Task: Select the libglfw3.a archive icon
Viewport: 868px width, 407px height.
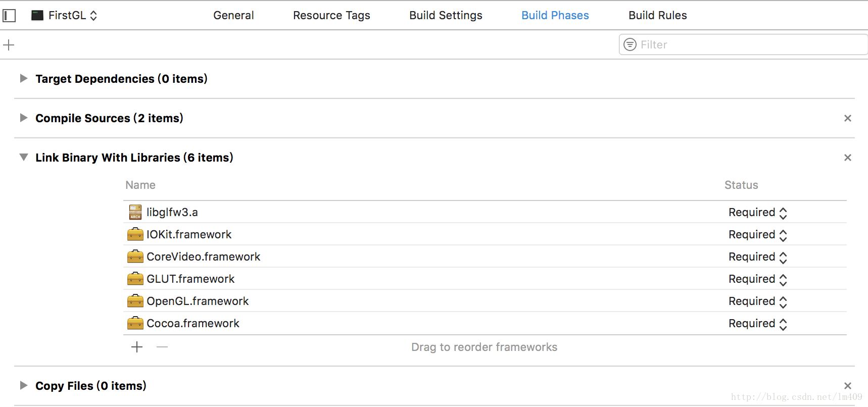Action: 135,212
